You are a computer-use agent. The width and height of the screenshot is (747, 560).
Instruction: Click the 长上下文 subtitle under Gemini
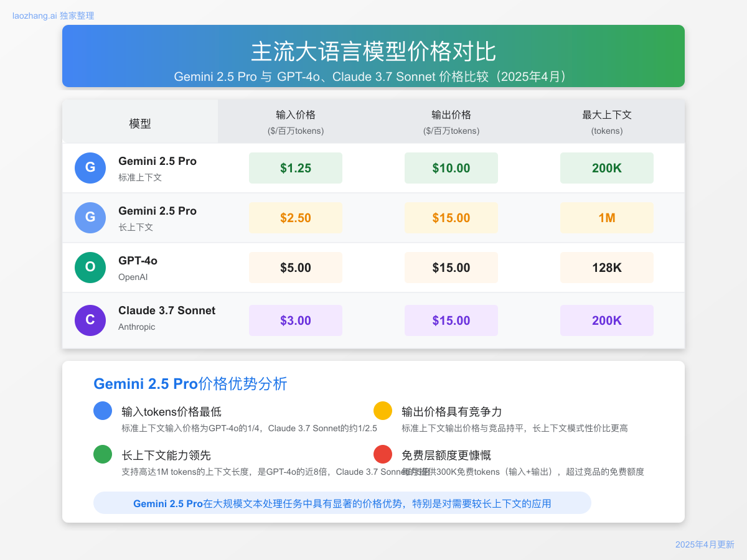coord(136,227)
